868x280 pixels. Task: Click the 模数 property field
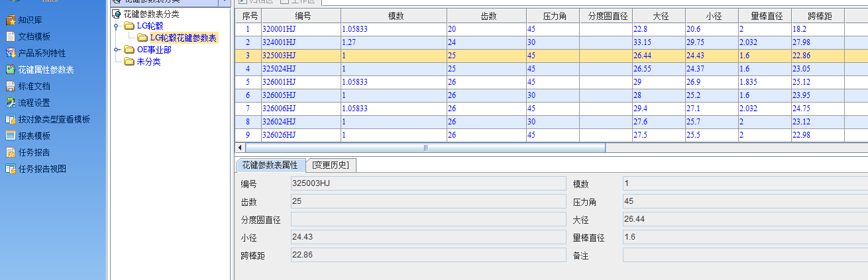click(745, 183)
